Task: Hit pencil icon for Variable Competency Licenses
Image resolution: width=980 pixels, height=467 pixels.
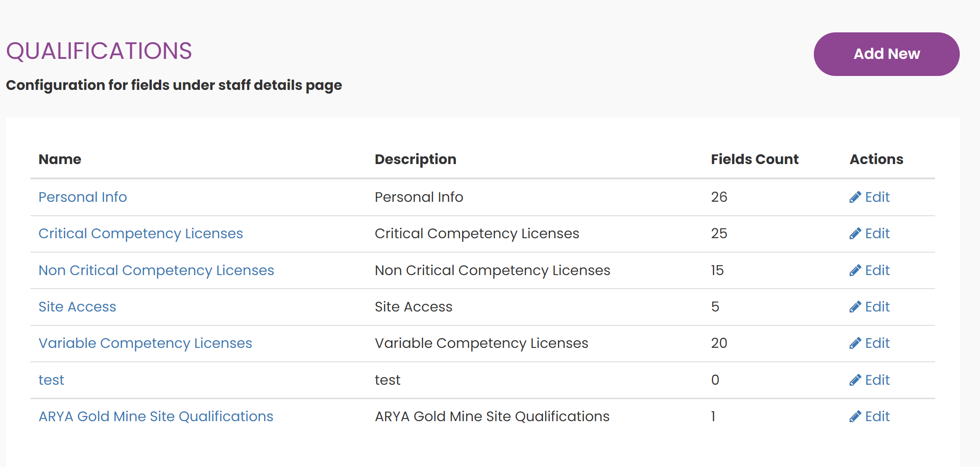Action: [x=855, y=343]
